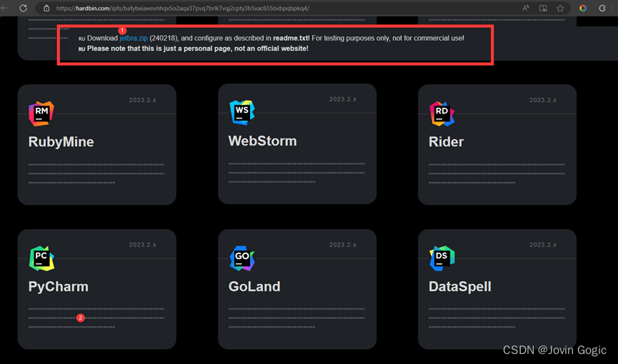The height and width of the screenshot is (364, 618).
Task: Click 2023.2.x version label on WebStorm card
Action: coord(343,99)
